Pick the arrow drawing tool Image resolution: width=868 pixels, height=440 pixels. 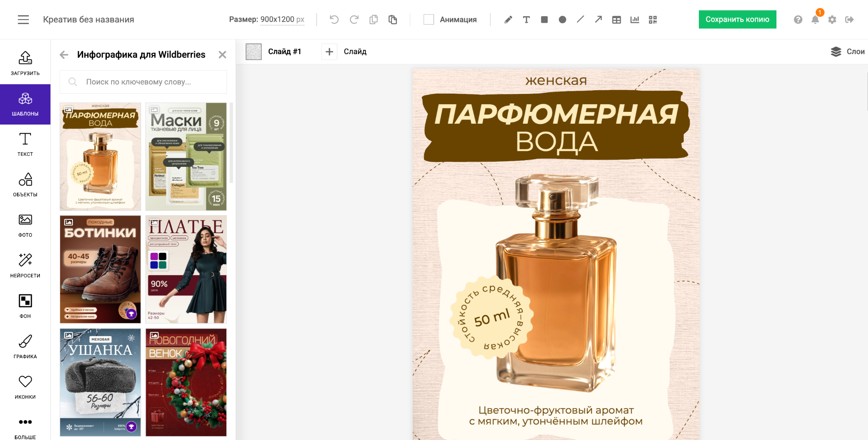click(598, 19)
